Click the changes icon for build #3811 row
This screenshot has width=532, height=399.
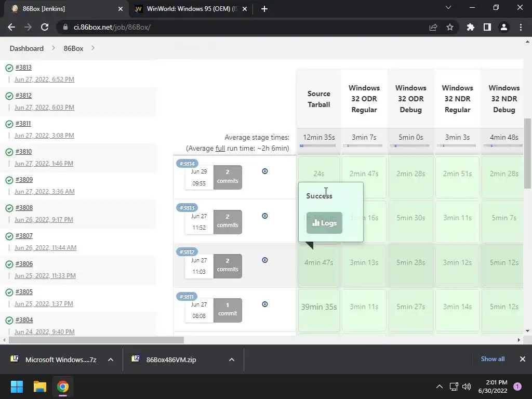(x=265, y=304)
